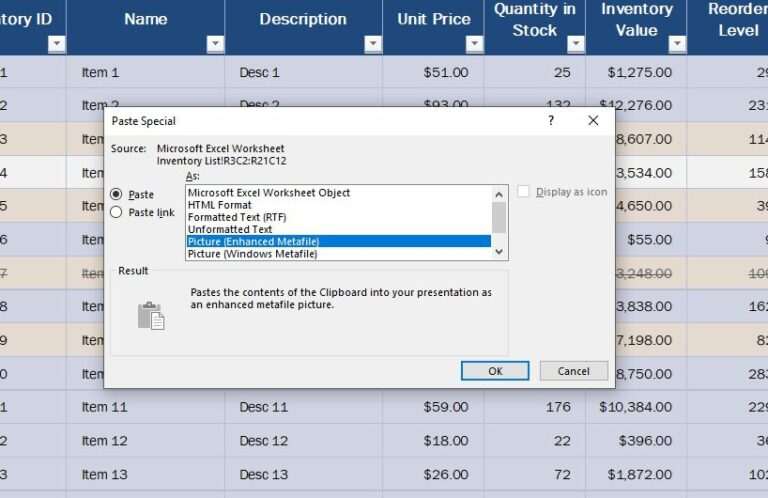The width and height of the screenshot is (768, 498).
Task: Click the format list scroll-up arrow
Action: [499, 193]
